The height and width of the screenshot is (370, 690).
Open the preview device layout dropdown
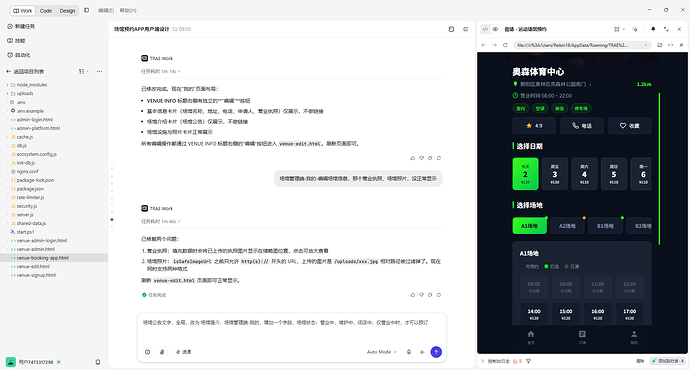pos(619,29)
